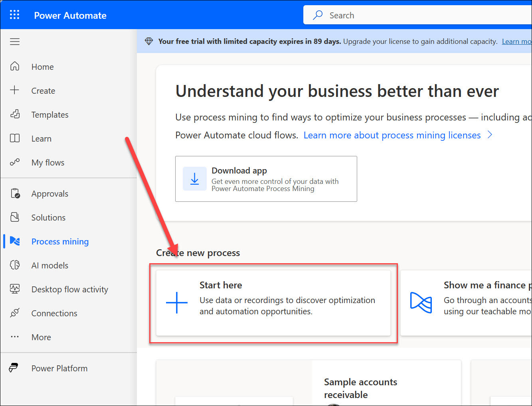
Task: Click the Approvals clipboard icon
Action: [x=15, y=193]
